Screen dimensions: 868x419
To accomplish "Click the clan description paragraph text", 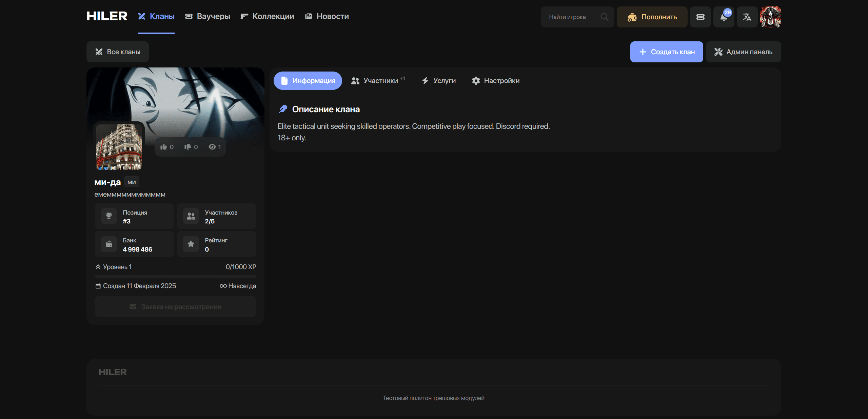I will (x=414, y=132).
